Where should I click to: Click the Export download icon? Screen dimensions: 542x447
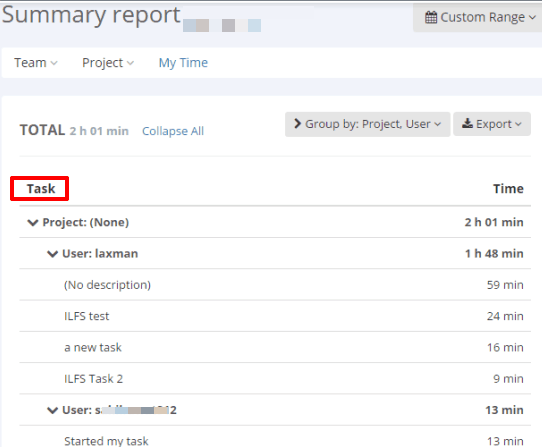pos(467,123)
